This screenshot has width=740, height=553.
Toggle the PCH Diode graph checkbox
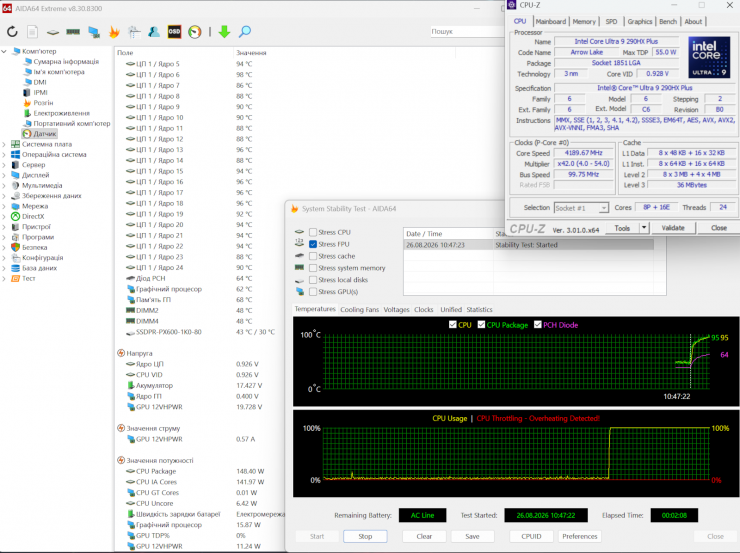(538, 325)
